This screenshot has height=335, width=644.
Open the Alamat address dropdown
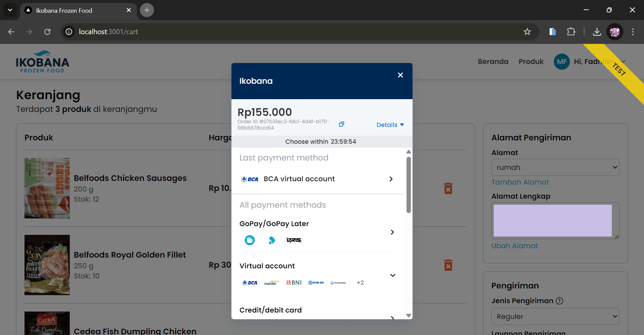pyautogui.click(x=555, y=167)
